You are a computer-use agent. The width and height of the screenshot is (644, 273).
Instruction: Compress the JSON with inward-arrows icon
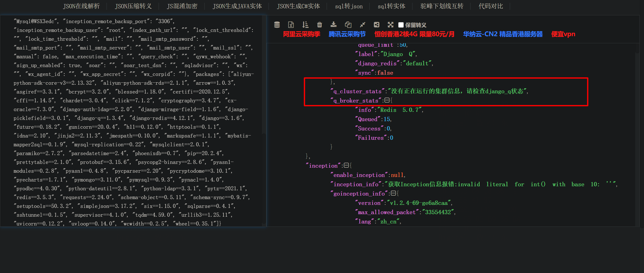(362, 25)
